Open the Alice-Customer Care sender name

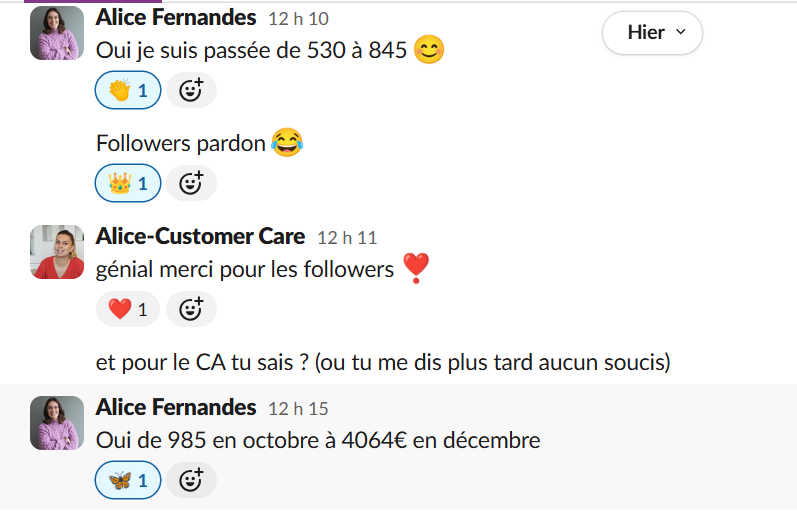pos(200,236)
